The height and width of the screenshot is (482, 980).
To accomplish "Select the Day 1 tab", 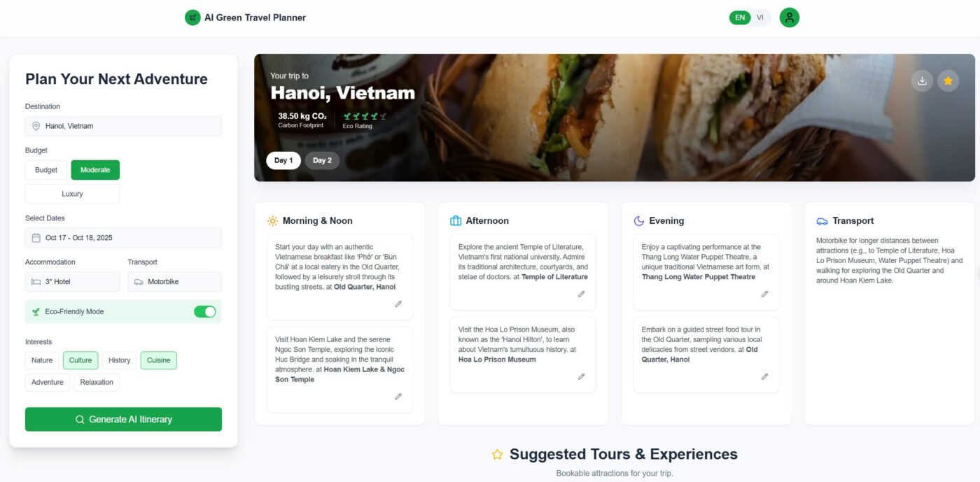I will click(x=283, y=160).
